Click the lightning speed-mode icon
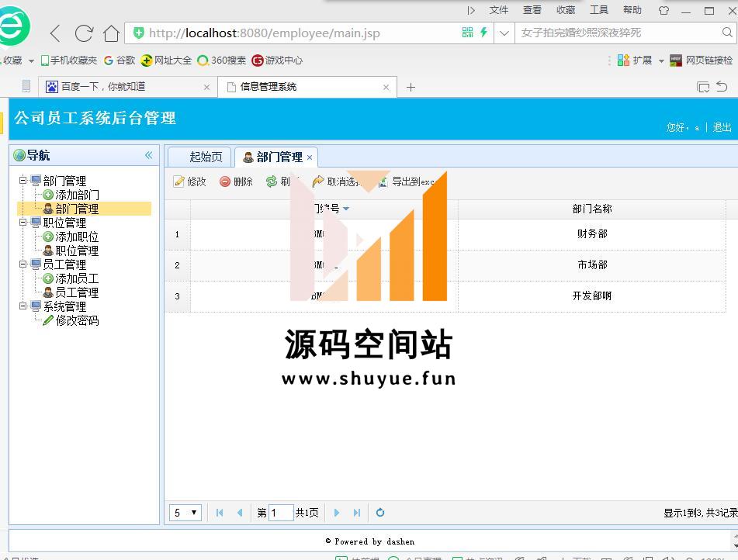 pyautogui.click(x=483, y=33)
